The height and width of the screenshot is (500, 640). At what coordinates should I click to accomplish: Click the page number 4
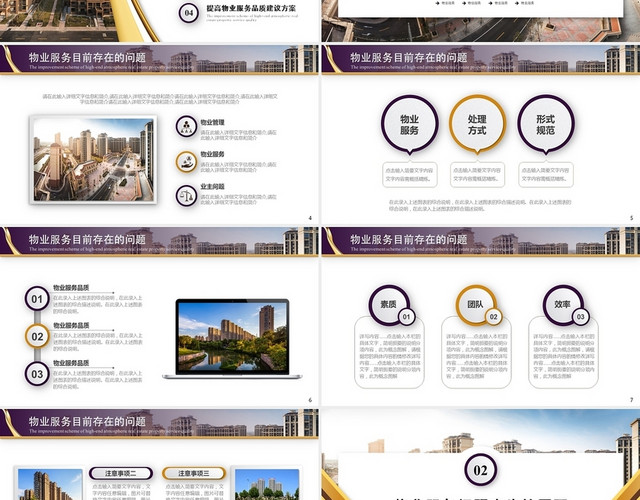point(310,218)
